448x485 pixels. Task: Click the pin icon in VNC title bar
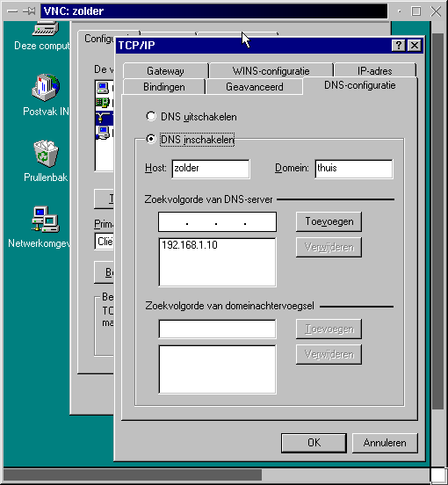tap(29, 11)
